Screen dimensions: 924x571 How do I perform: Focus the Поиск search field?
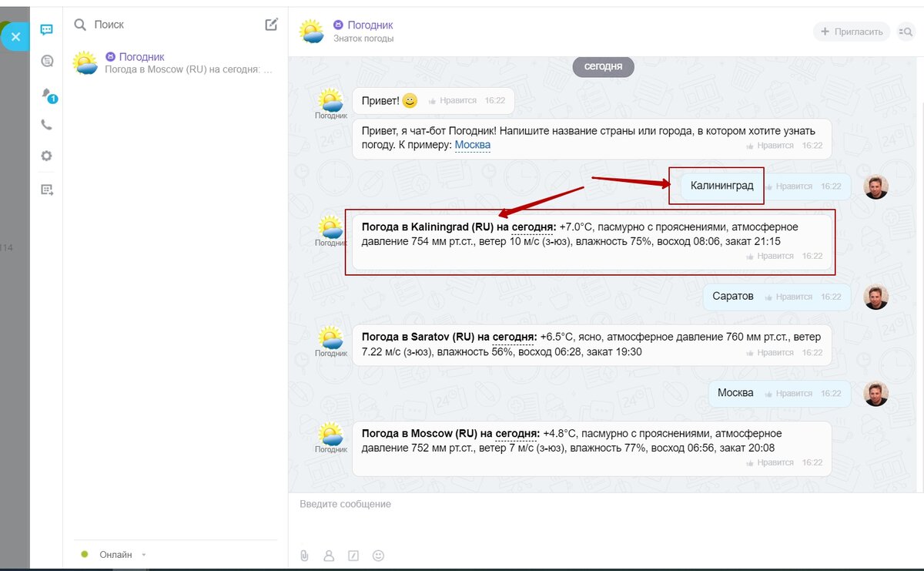click(x=176, y=25)
